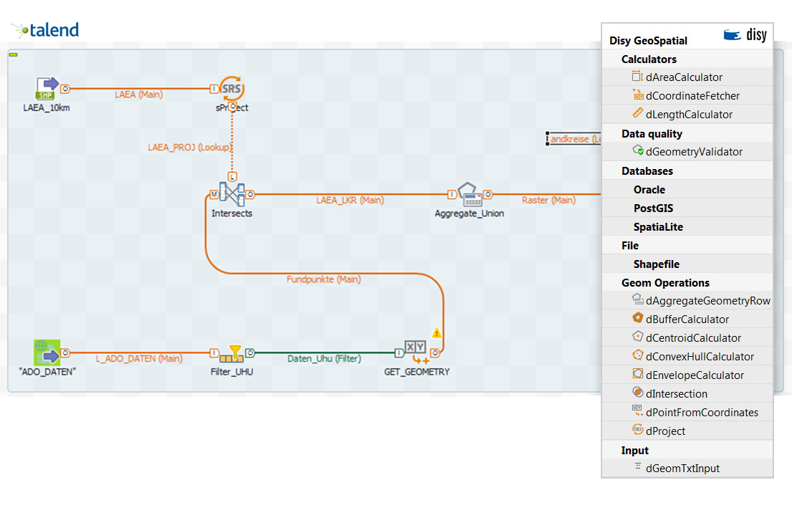Select the LAEA (Main) connection label
Image resolution: width=812 pixels, height=528 pixels.
139,95
